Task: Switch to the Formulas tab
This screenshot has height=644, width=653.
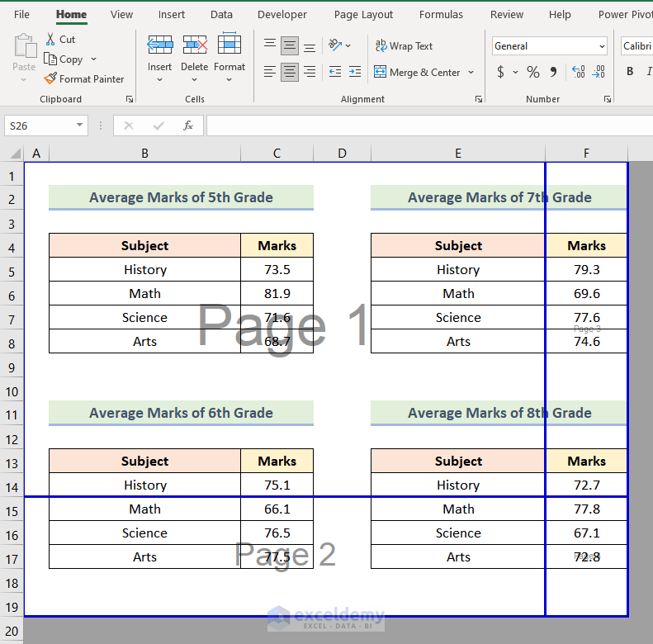Action: coord(441,14)
